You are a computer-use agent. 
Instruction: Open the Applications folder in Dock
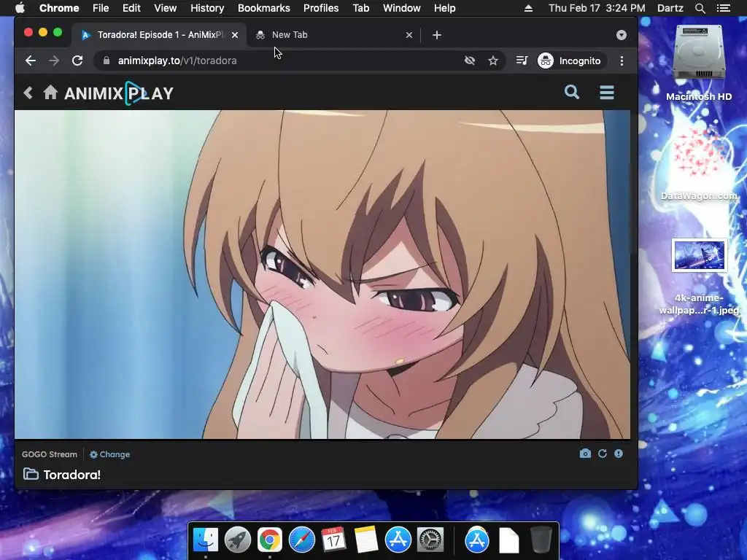coord(477,540)
